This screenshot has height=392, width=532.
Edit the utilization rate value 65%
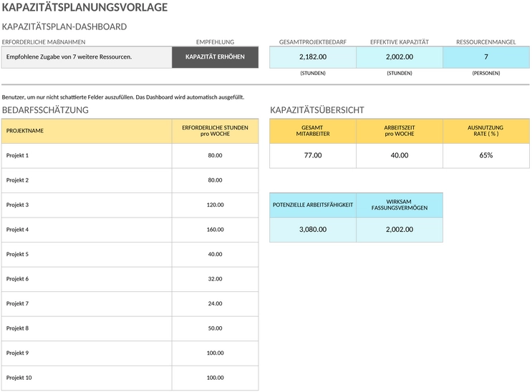[486, 156]
